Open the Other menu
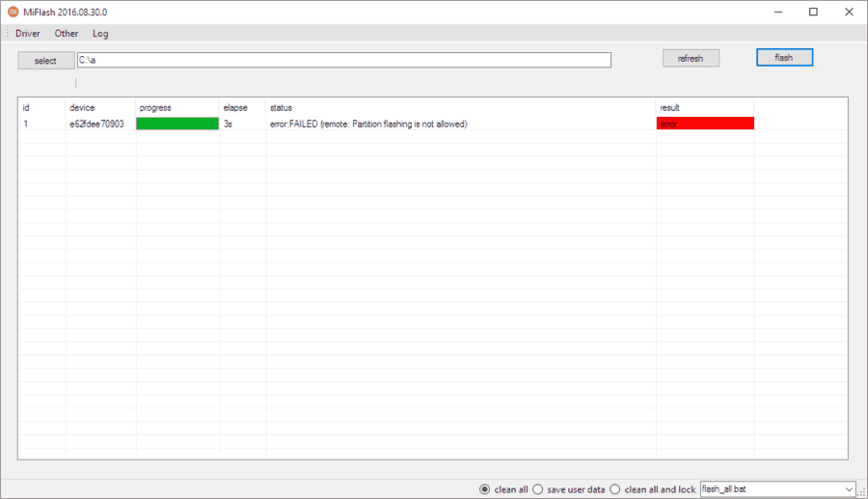 click(66, 33)
